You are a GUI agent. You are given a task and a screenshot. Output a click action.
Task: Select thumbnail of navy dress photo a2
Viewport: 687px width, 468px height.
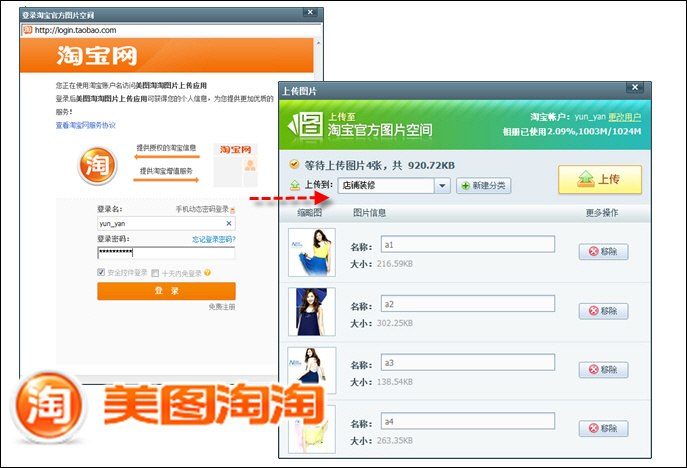coord(312,312)
